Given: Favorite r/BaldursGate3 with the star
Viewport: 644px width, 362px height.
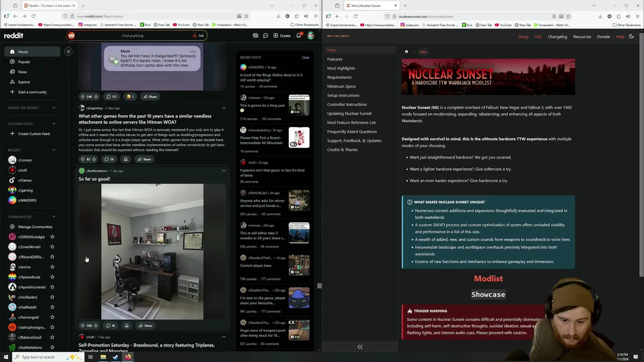Looking at the screenshot, I should pyautogui.click(x=52, y=337).
